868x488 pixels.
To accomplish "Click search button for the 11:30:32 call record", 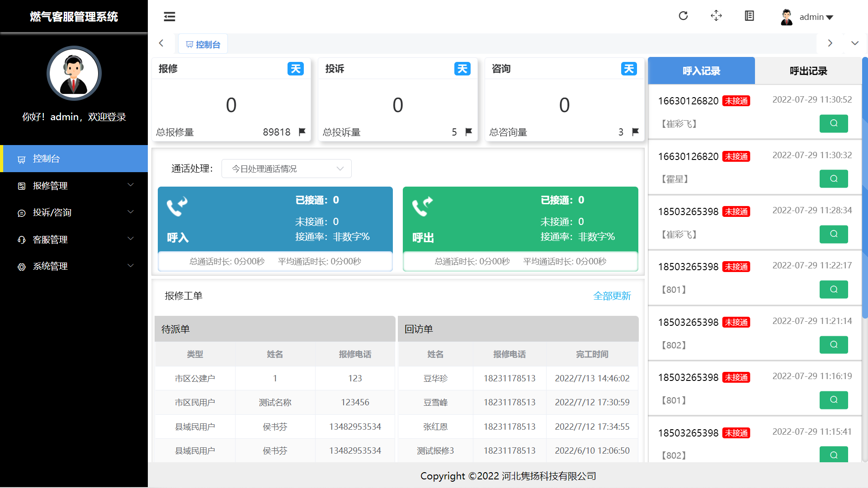I will 834,178.
